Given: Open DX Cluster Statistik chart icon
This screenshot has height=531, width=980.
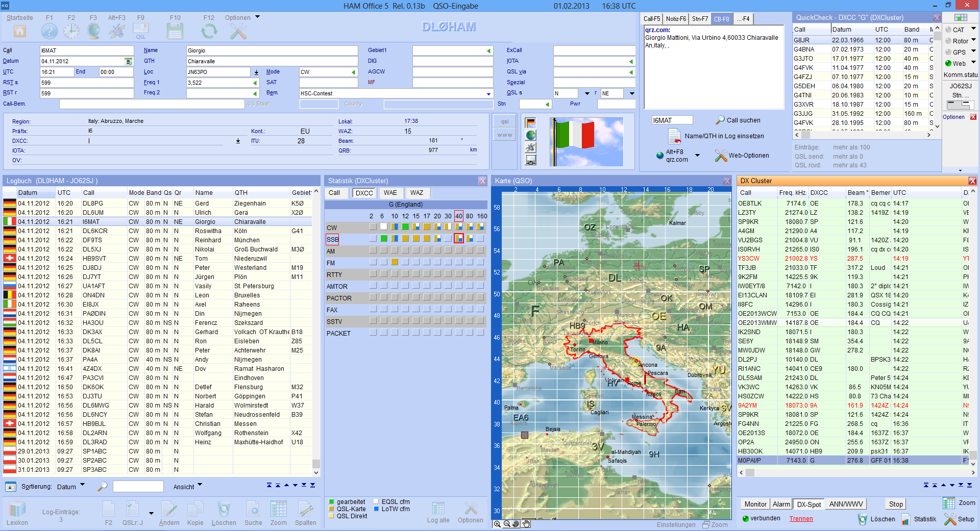Looking at the screenshot, I should click(x=906, y=519).
